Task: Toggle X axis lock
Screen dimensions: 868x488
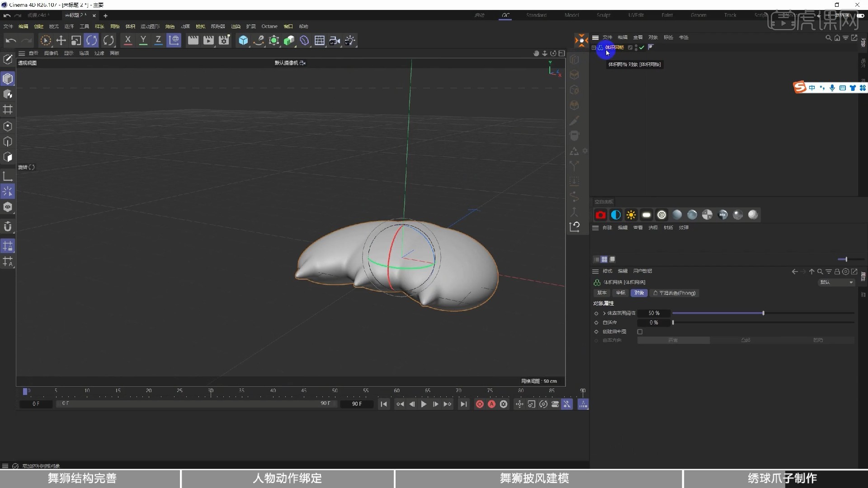Action: point(128,41)
